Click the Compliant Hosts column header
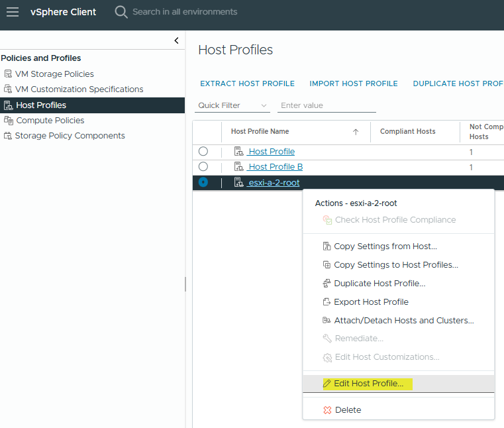Viewport: 504px width, 428px height. tap(407, 131)
